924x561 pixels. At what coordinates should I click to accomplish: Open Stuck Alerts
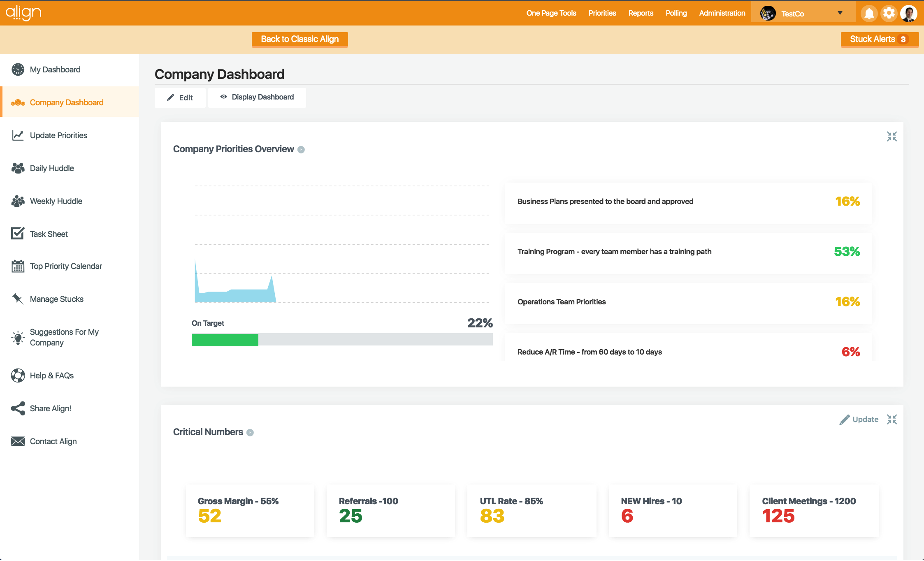pos(880,39)
